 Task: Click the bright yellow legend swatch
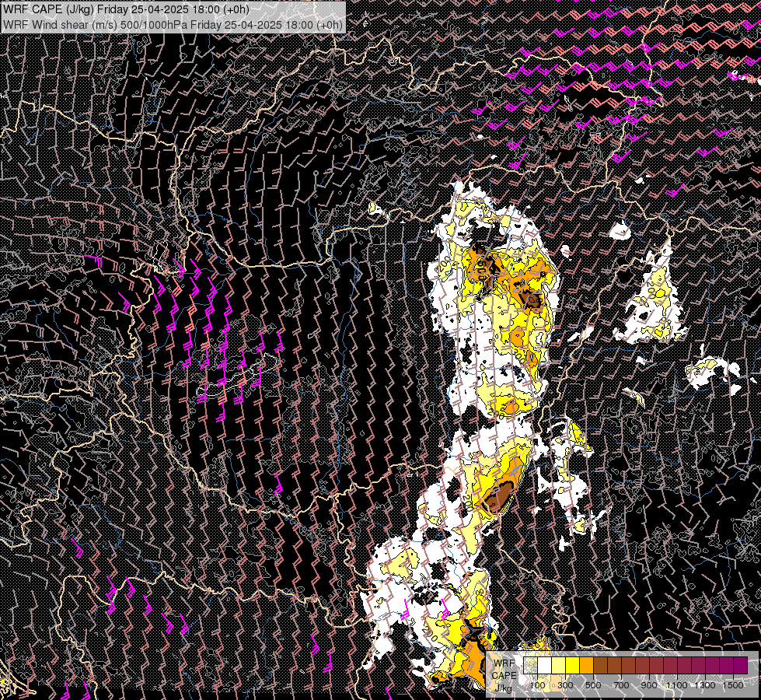click(x=573, y=665)
